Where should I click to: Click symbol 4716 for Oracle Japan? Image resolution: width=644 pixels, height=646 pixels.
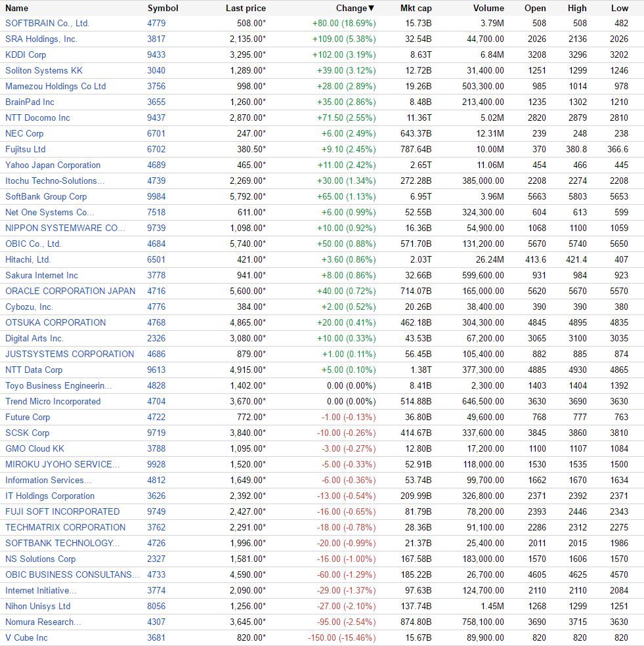pyautogui.click(x=156, y=291)
